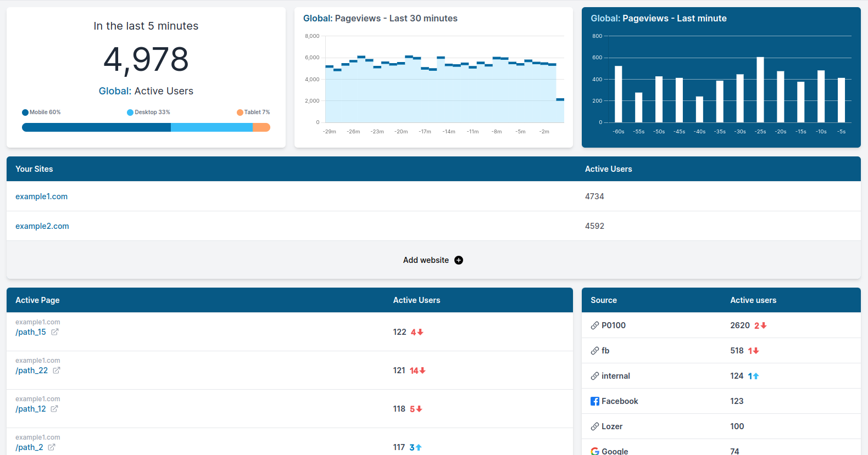Click the 4,978 active users count
Screen dimensions: 868x455
(146, 59)
